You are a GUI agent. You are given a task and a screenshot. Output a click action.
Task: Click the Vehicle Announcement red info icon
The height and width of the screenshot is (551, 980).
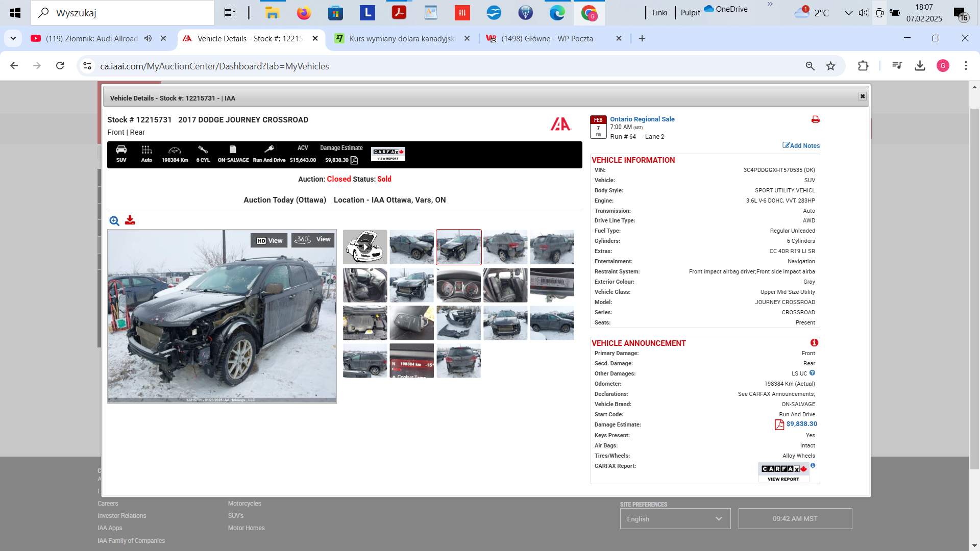(x=814, y=343)
